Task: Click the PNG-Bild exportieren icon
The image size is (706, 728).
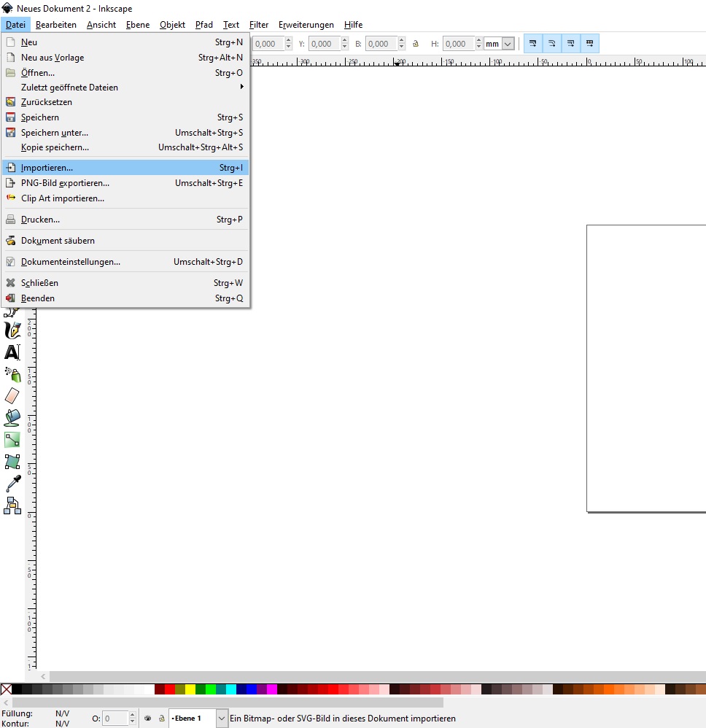Action: pos(10,183)
